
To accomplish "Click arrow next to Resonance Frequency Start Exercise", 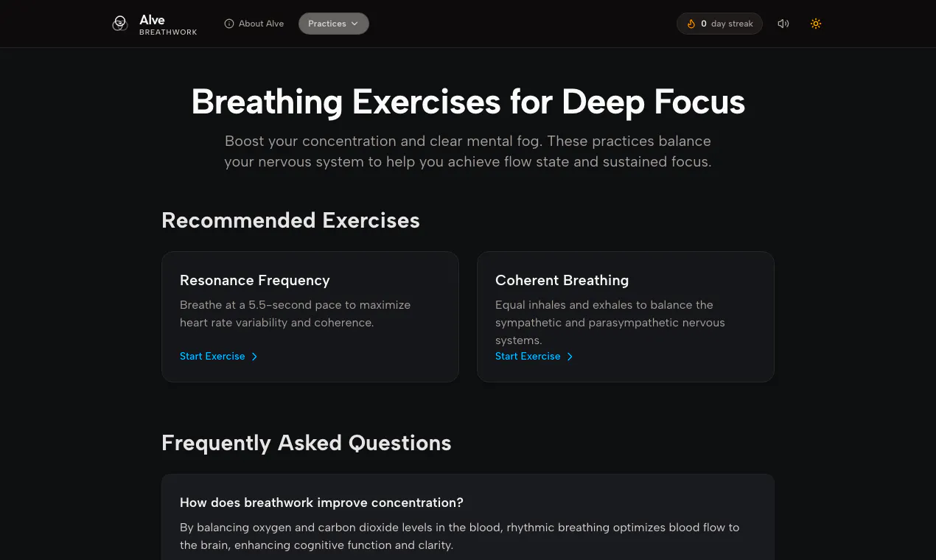I will (x=254, y=357).
